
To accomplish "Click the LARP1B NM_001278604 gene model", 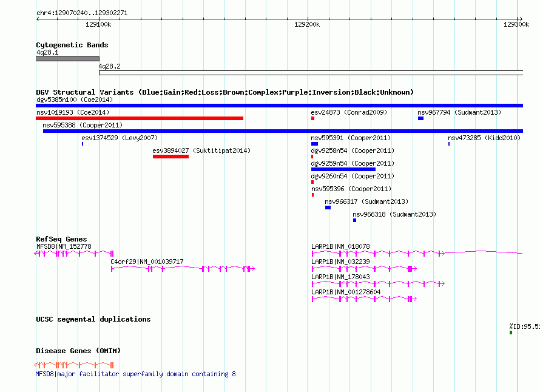I will (x=365, y=299).
